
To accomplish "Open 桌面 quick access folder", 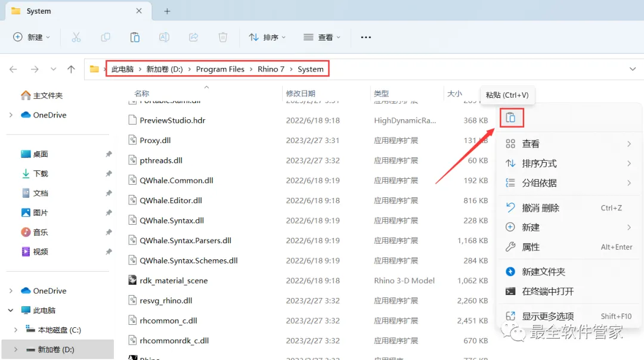I will tap(35, 154).
